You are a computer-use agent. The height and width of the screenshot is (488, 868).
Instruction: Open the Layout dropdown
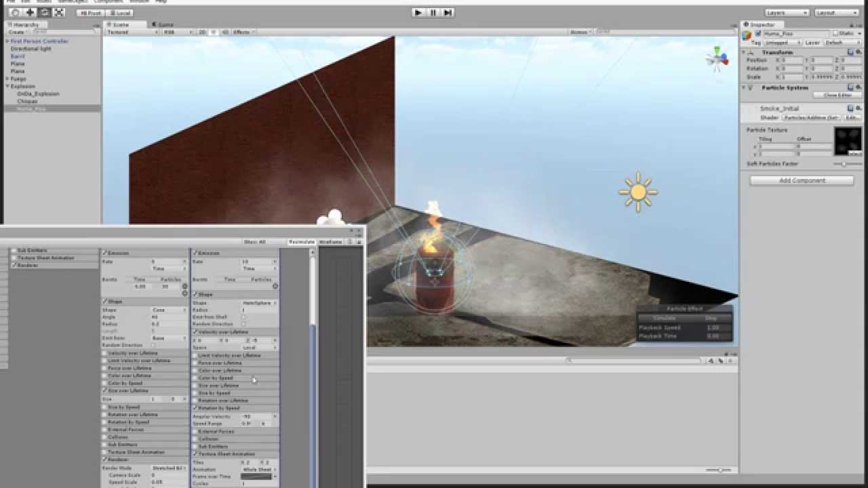(837, 13)
